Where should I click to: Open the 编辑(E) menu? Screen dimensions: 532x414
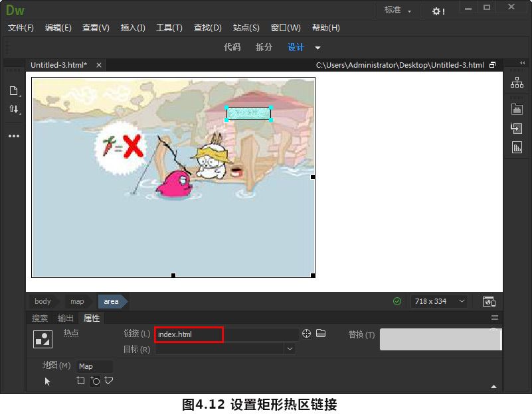pyautogui.click(x=58, y=27)
